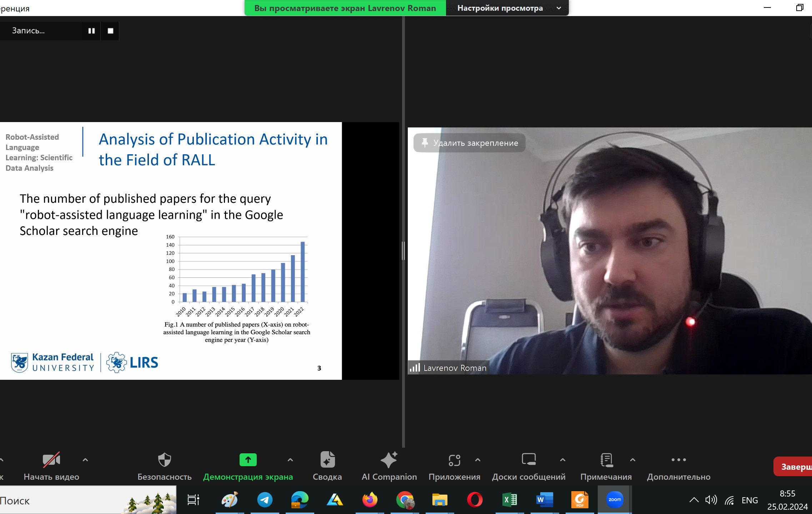Viewport: 812px width, 514px height.
Task: Click the Remove pin (Удалить закрепление) button
Action: click(x=469, y=143)
